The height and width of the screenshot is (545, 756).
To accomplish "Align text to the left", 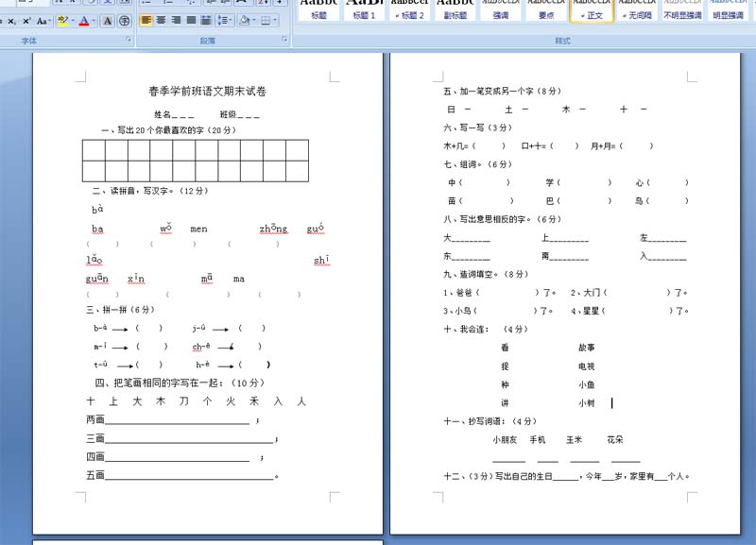I will pos(146,20).
